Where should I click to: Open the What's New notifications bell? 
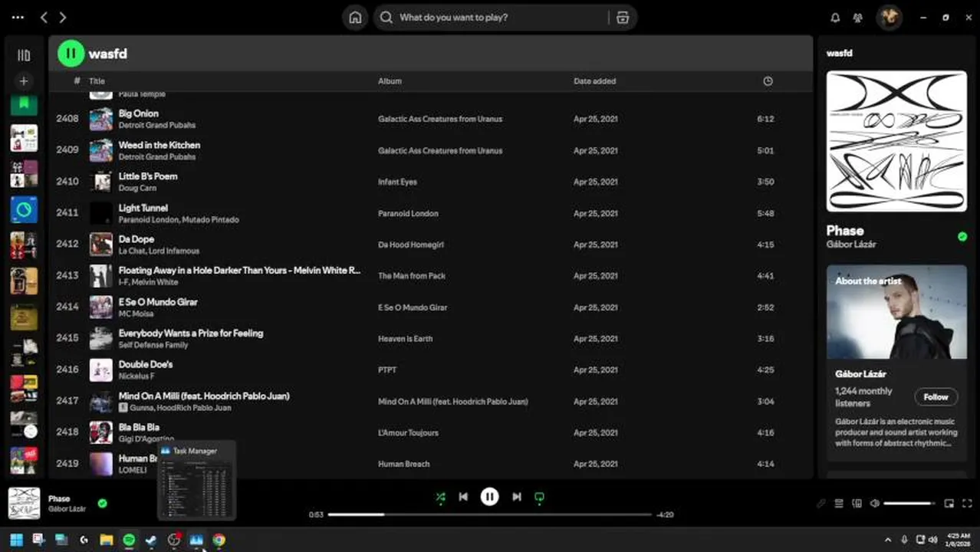[x=836, y=18]
